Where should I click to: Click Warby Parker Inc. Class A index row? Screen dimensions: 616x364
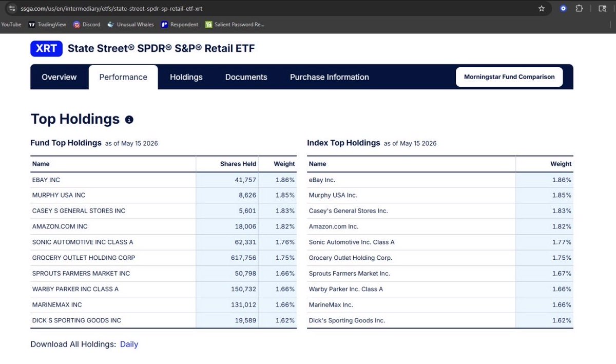pyautogui.click(x=440, y=289)
